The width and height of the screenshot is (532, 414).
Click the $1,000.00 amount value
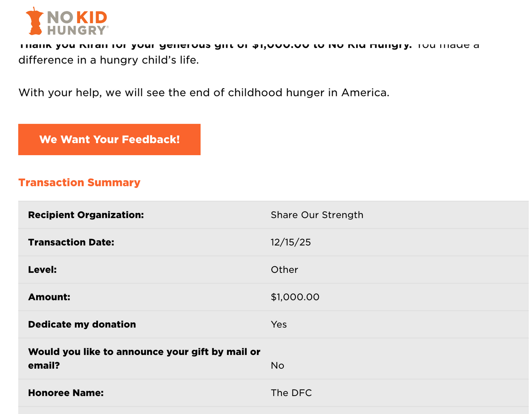click(295, 297)
